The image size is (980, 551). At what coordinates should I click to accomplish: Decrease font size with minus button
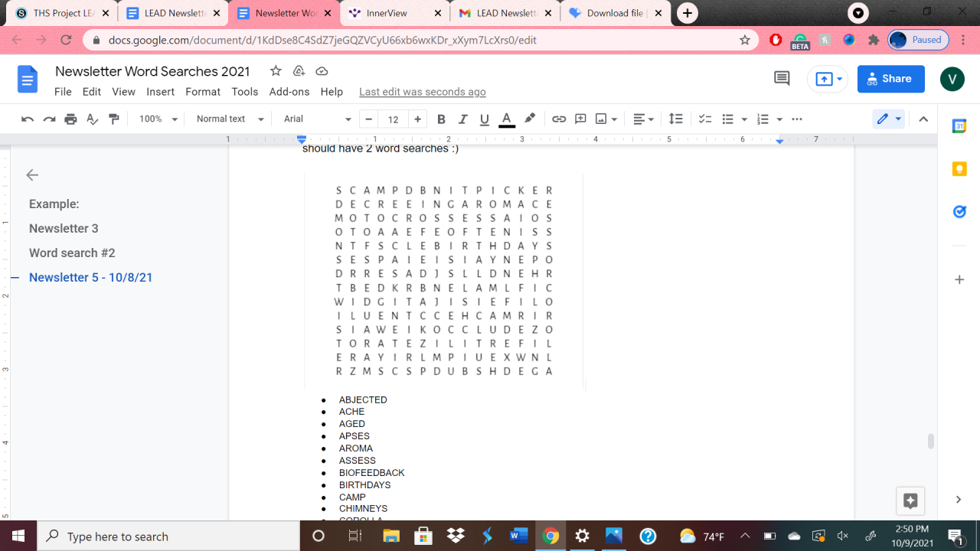tap(369, 119)
